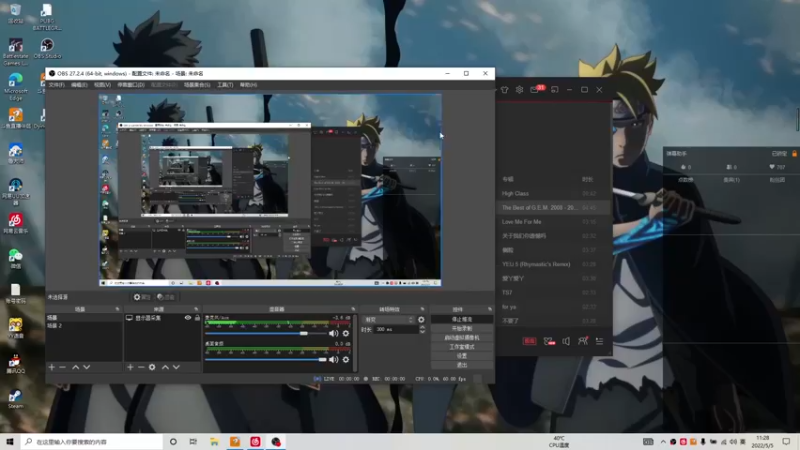The width and height of the screenshot is (800, 450).
Task: Click the Windows taskbar search box
Action: 92,442
